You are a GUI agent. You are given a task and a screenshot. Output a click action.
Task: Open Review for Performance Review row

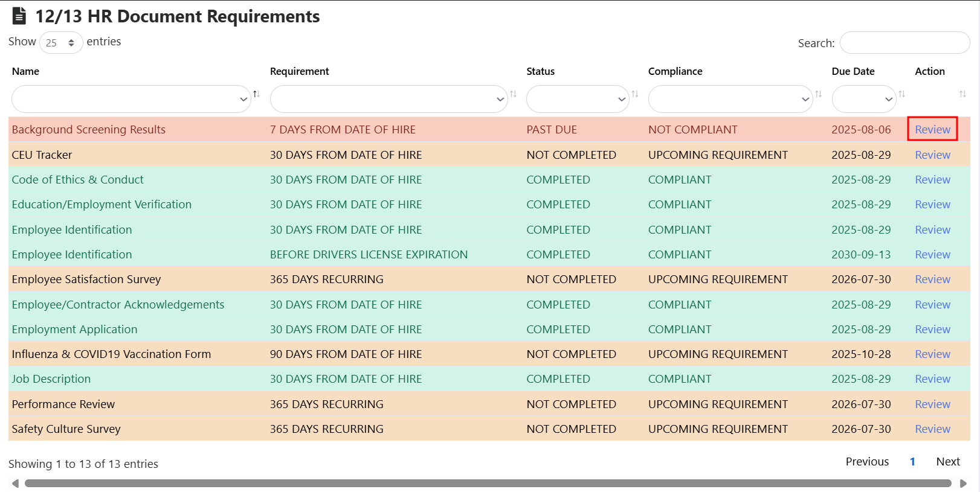coord(932,404)
